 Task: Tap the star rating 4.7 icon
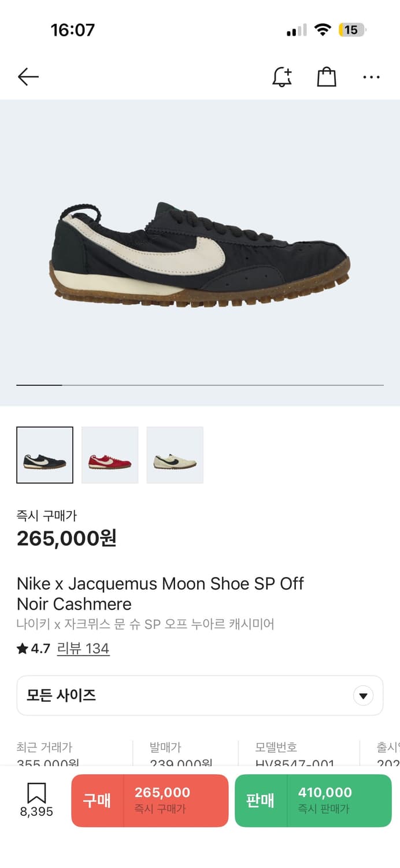tap(23, 649)
